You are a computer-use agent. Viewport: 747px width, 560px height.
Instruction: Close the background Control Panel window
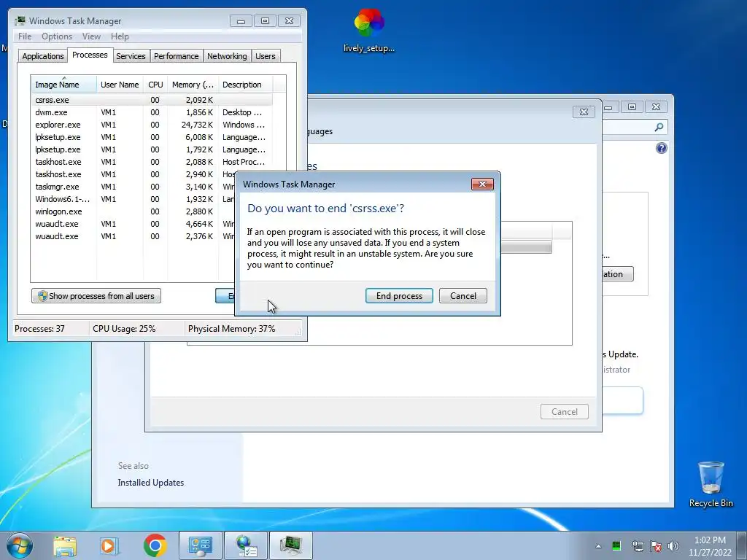coord(656,107)
